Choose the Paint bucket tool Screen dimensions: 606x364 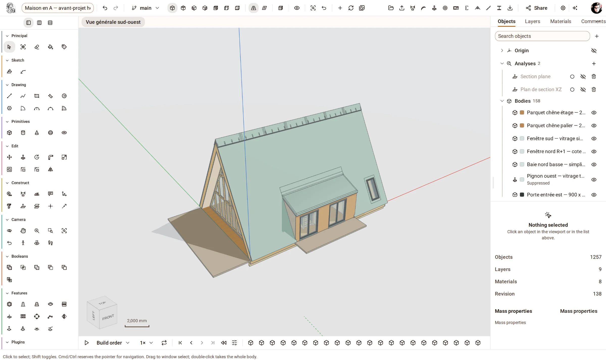pos(50,47)
